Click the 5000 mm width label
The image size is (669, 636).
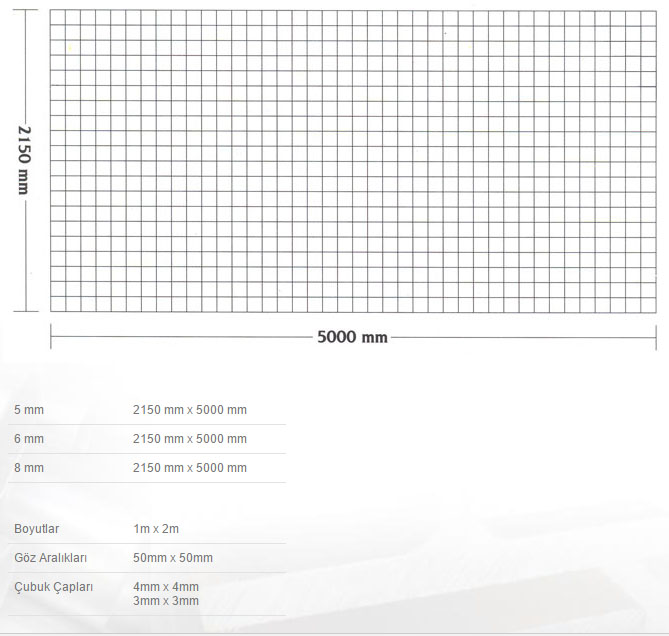[x=352, y=337]
